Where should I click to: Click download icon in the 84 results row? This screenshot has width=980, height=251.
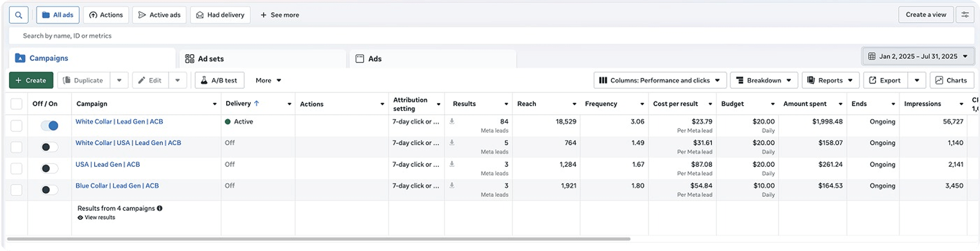pyautogui.click(x=452, y=121)
